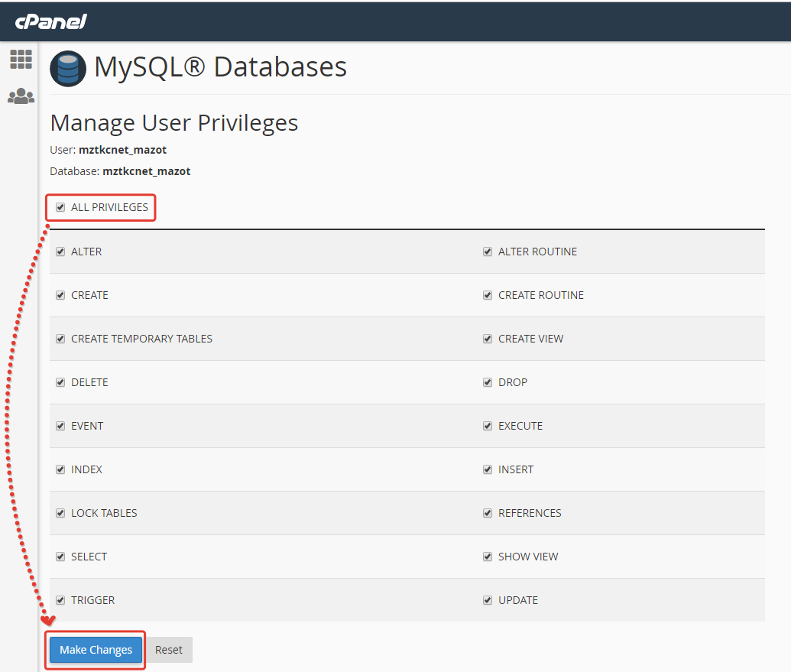Click the Make Changes button
This screenshot has width=791, height=672.
pos(96,650)
